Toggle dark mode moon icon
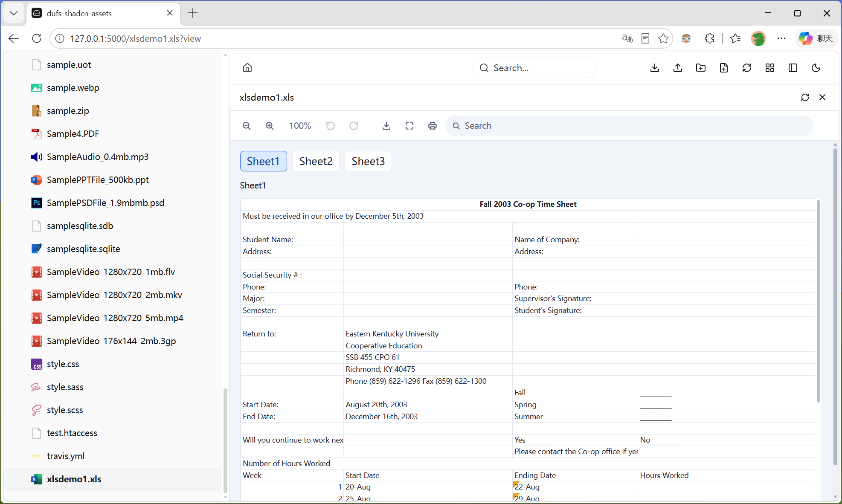The width and height of the screenshot is (842, 504). [816, 68]
